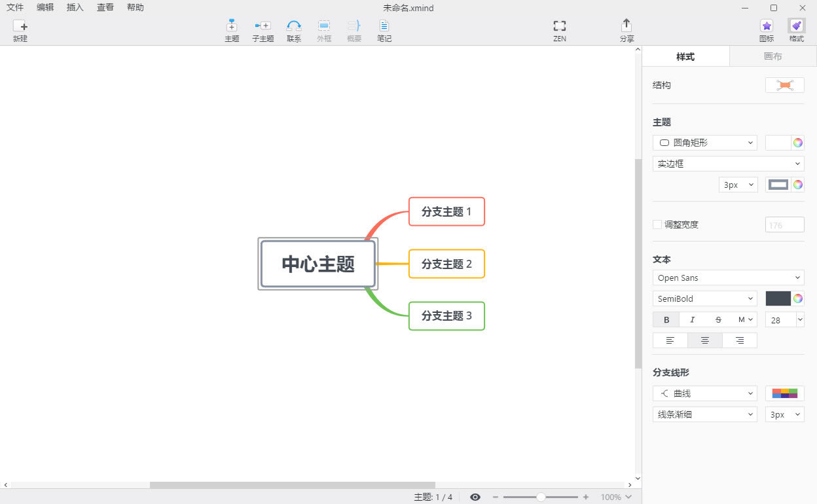Select the 分支主题 2 topic
The width and height of the screenshot is (817, 504).
point(446,264)
